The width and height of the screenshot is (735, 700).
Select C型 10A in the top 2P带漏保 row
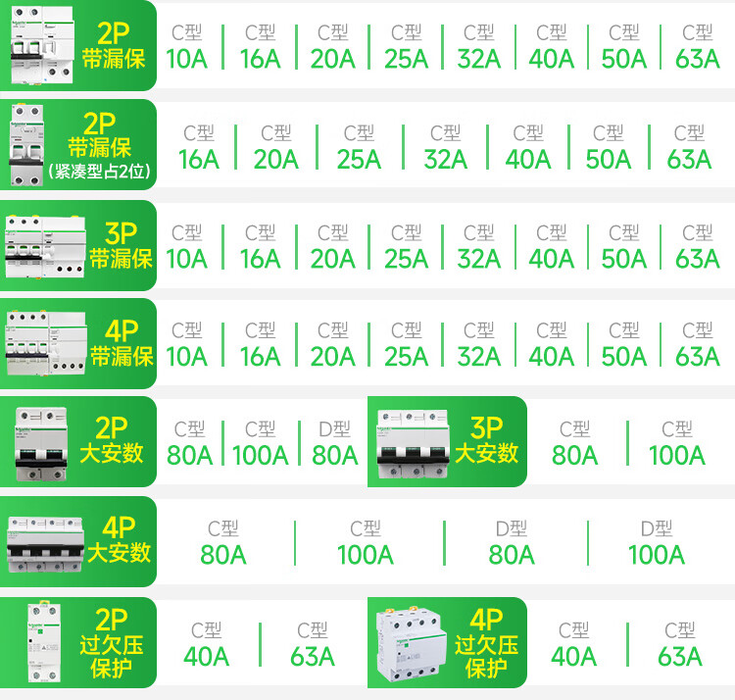pos(186,47)
